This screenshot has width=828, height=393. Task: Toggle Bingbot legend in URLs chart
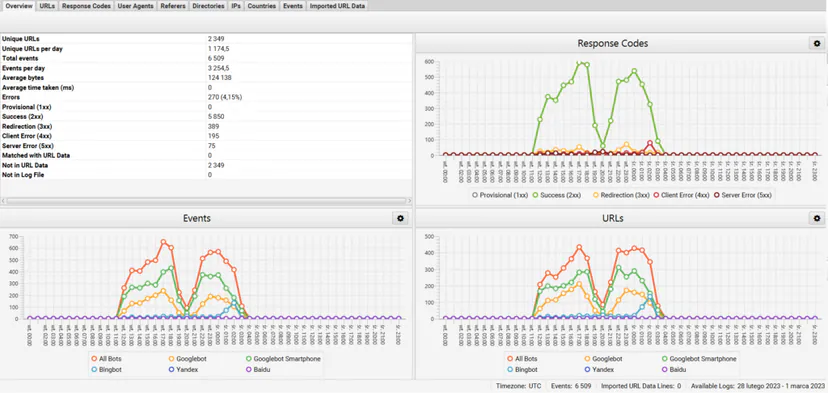522,369
